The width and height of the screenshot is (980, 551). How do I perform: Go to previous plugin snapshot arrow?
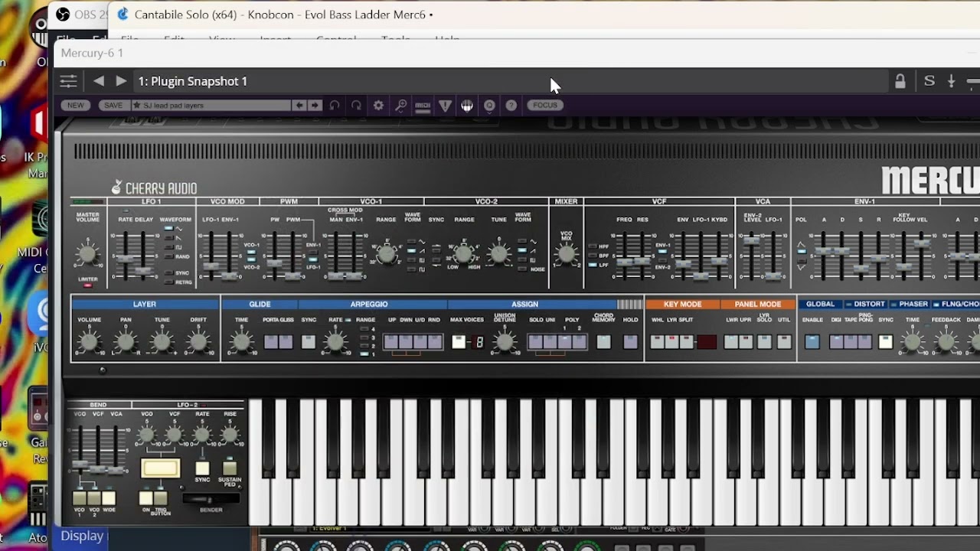[x=99, y=81]
